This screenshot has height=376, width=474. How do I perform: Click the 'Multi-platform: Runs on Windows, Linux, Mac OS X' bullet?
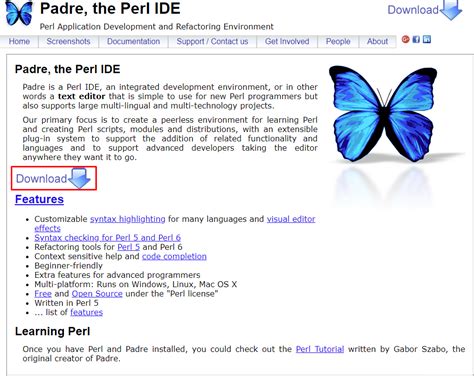click(x=136, y=284)
